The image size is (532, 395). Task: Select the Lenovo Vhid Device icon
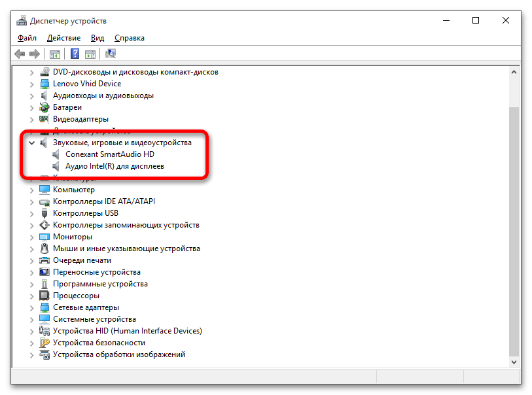(44, 84)
